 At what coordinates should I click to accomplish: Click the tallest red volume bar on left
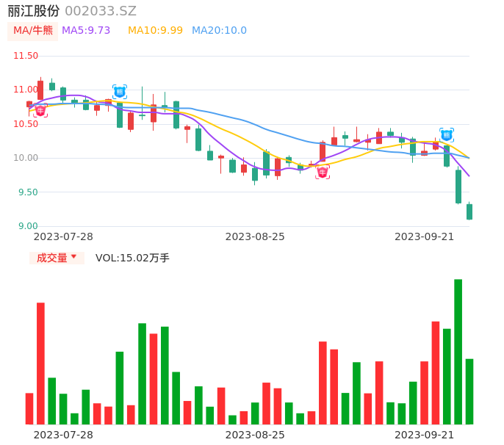[x=40, y=363]
